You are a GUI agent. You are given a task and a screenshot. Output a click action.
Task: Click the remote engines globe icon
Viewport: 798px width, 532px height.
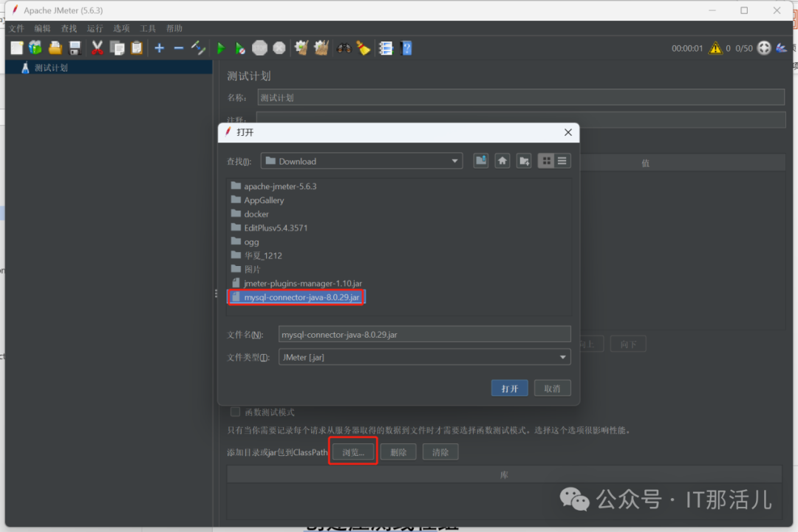[764, 48]
